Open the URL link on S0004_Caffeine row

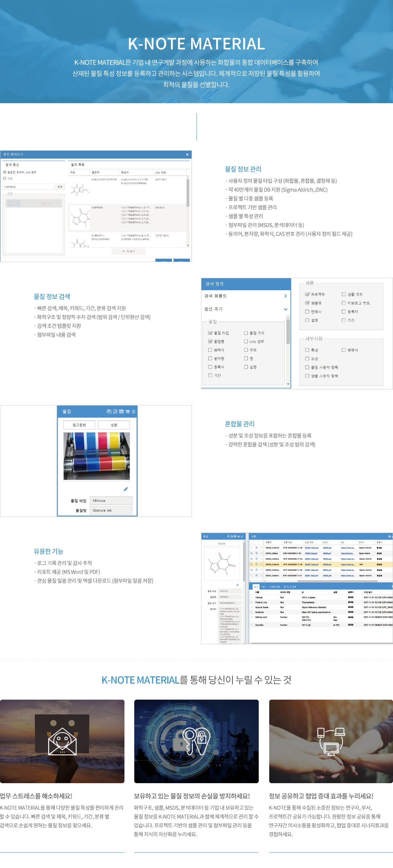click(x=347, y=559)
